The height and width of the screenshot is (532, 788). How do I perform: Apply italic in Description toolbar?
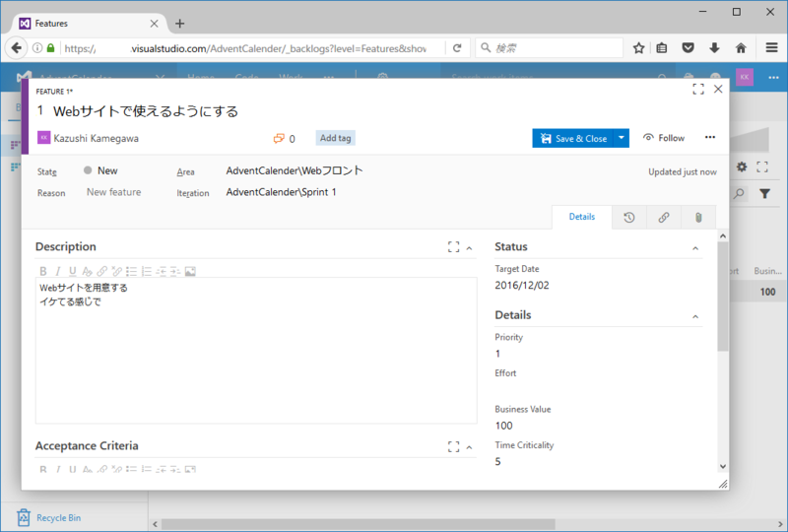58,272
